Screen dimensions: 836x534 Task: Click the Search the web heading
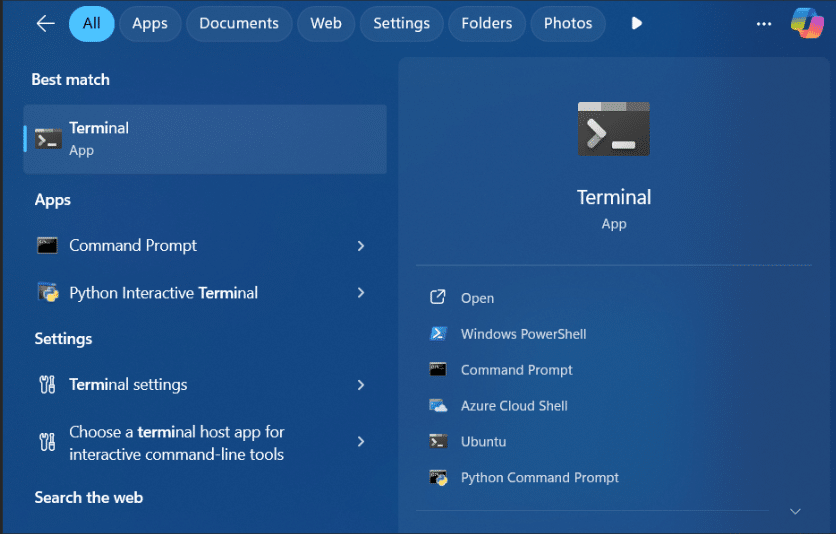tap(89, 498)
